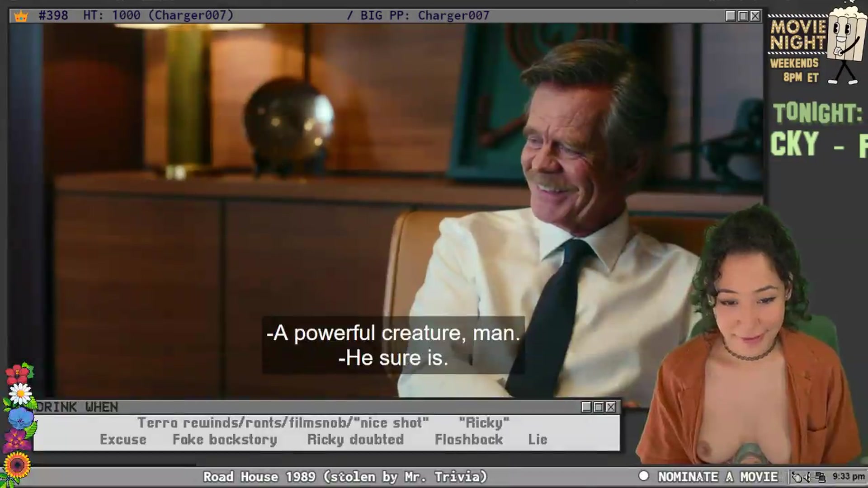This screenshot has height=488, width=868.
Task: Click the mouse icon in the system tray
Action: pyautogui.click(x=798, y=477)
